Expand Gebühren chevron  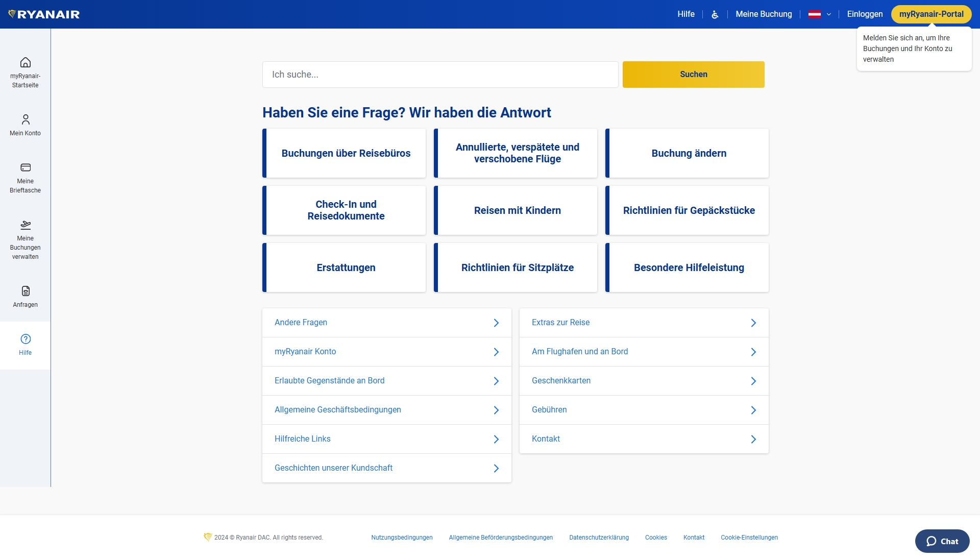point(753,410)
